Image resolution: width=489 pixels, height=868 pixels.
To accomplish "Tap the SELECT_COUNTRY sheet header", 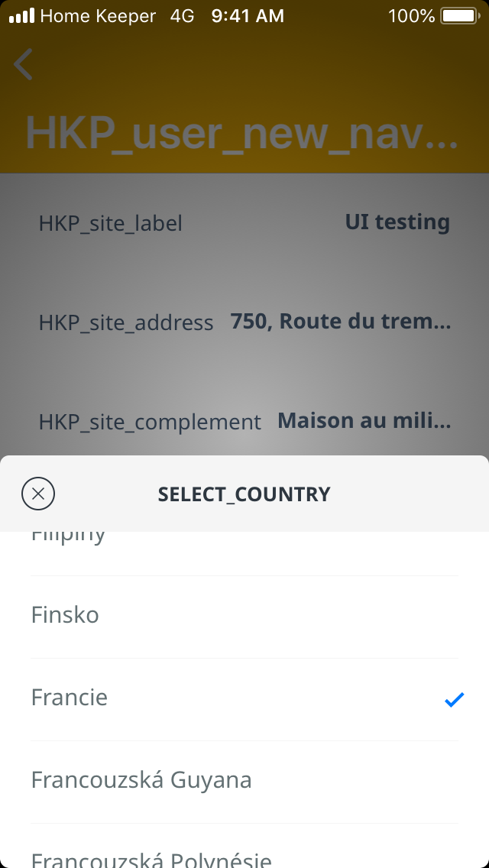I will pyautogui.click(x=244, y=494).
